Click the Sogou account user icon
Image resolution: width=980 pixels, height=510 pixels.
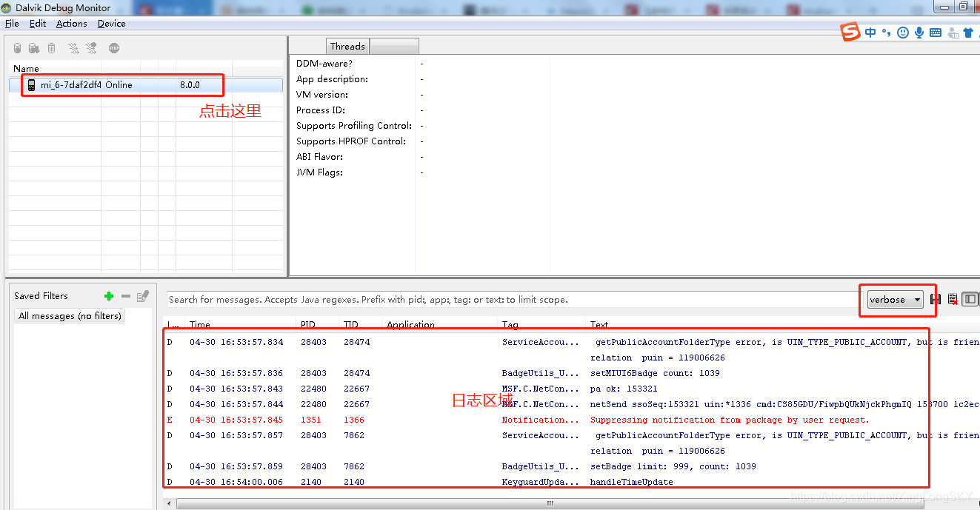pyautogui.click(x=952, y=33)
